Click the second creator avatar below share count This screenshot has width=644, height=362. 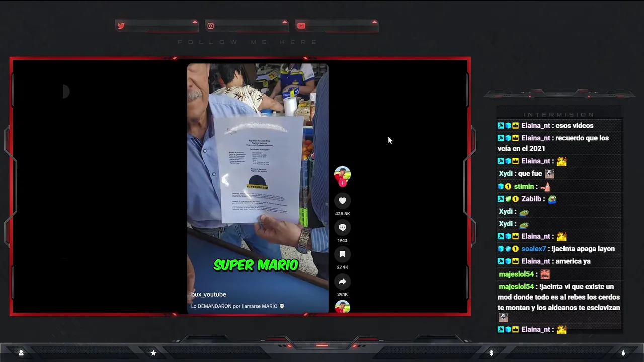pos(342,307)
